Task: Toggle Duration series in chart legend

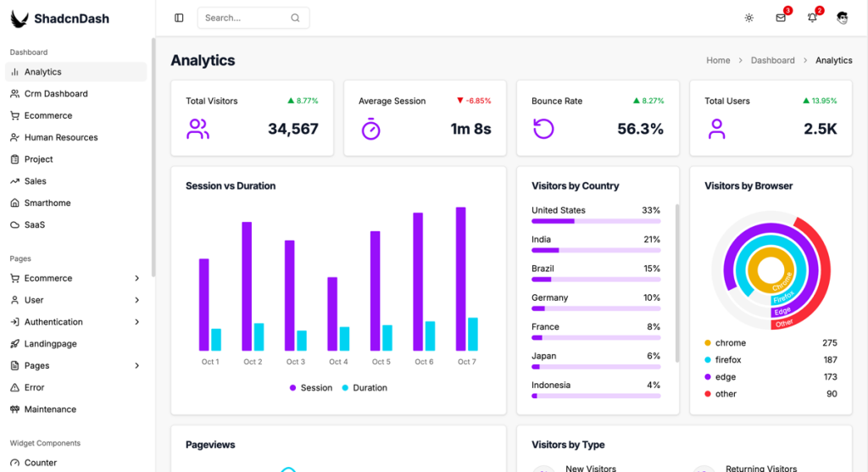Action: click(x=364, y=388)
